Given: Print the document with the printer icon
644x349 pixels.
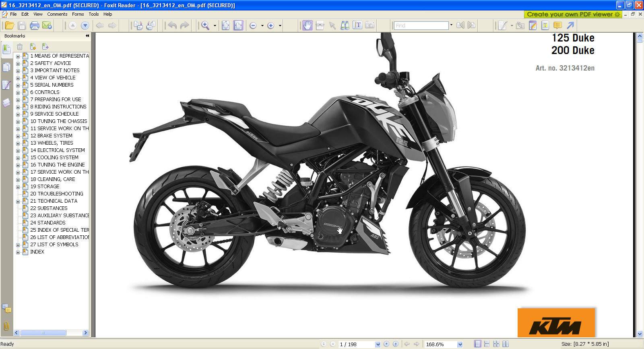Looking at the screenshot, I should 35,25.
